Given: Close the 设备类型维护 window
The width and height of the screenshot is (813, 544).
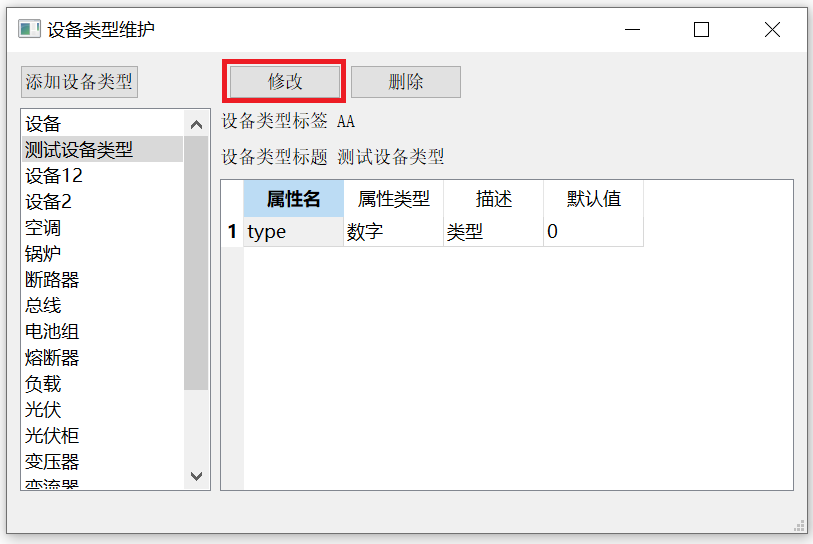Looking at the screenshot, I should pyautogui.click(x=772, y=30).
